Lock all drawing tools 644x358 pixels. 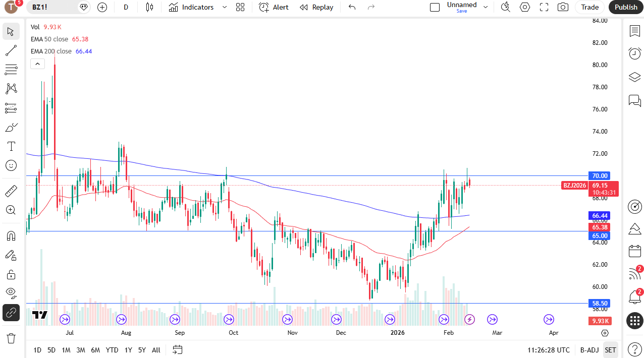click(x=11, y=274)
